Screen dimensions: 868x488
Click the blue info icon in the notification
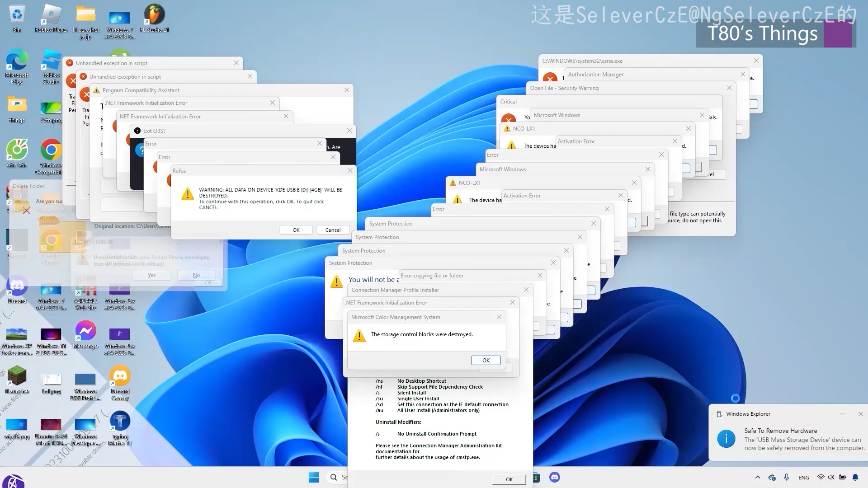pos(726,439)
